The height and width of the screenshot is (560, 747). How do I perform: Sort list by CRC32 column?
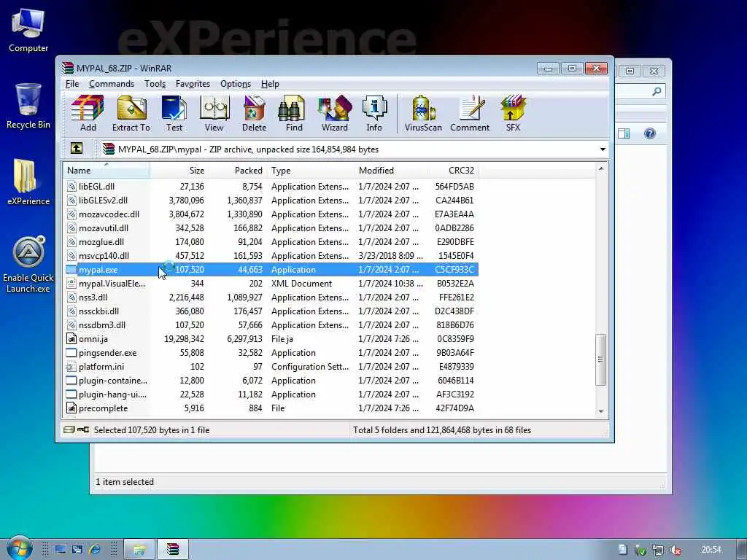coord(452,171)
